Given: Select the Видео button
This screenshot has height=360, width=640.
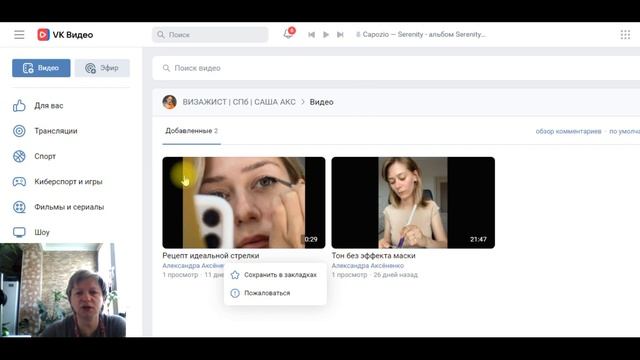Looking at the screenshot, I should (41, 68).
